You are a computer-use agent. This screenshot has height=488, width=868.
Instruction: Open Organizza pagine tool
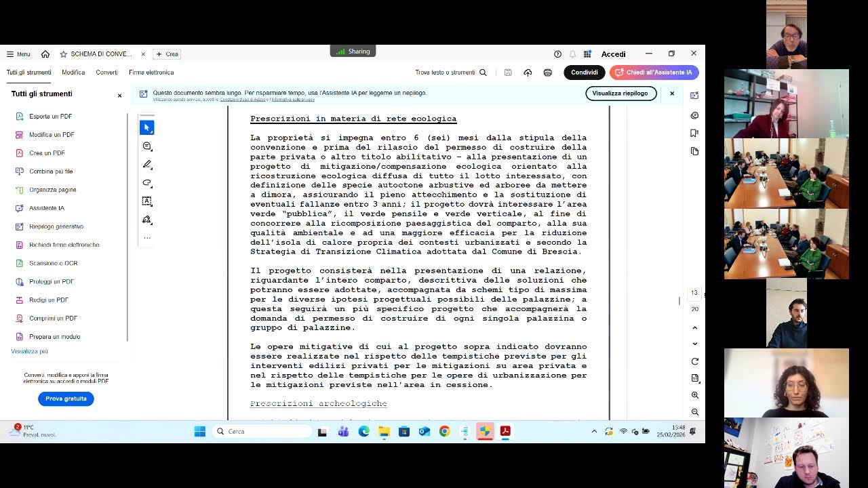(x=52, y=190)
